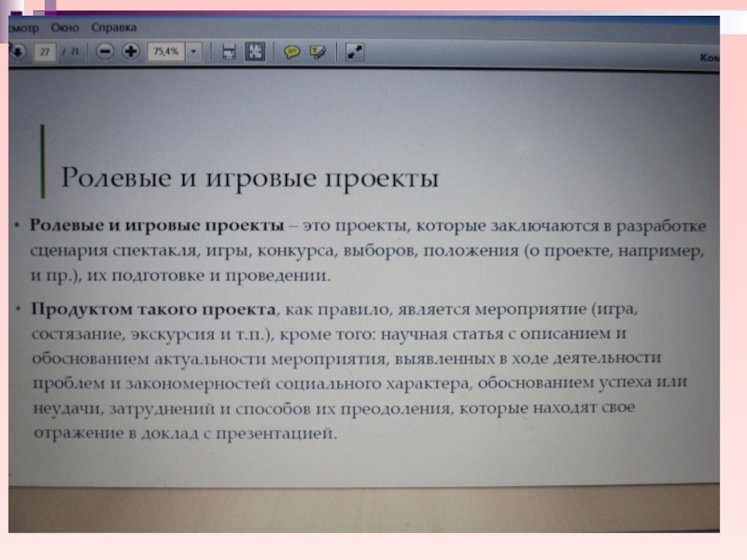Add a sticky note comment
This screenshot has height=560, width=747.
pos(291,52)
